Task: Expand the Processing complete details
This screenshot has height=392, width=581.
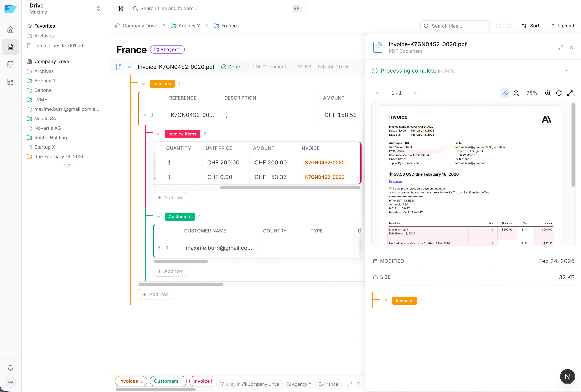Action: [x=567, y=71]
